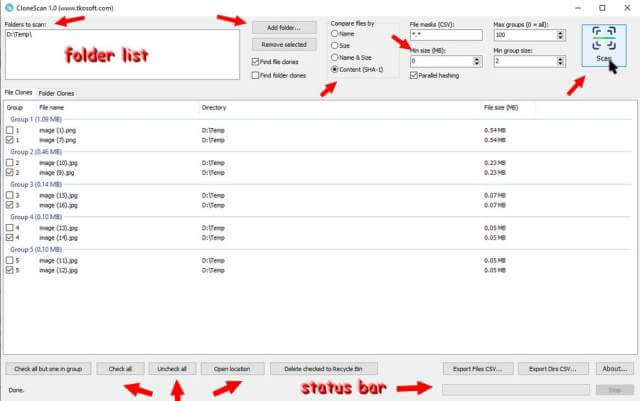This screenshot has height=401, width=640.
Task: Check the box for image (10).jpg
Action: pos(9,163)
